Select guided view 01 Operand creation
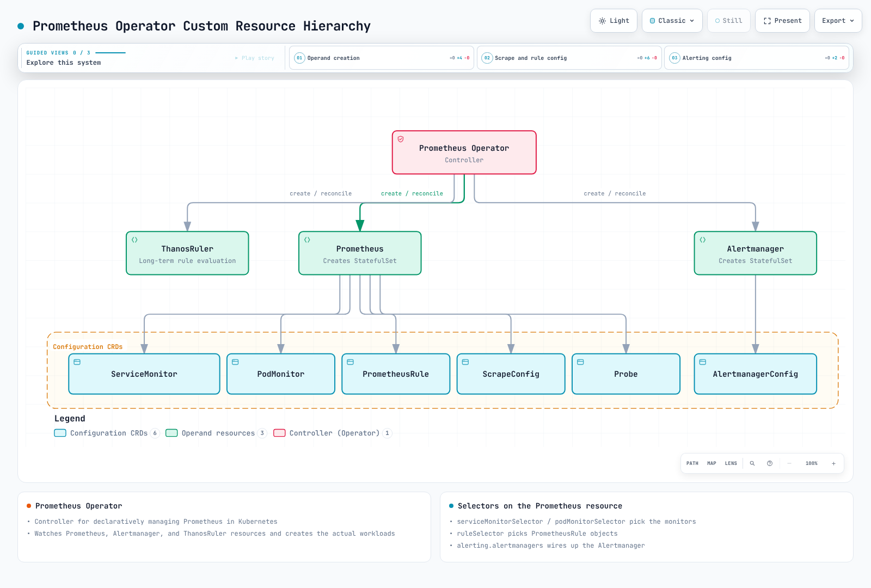 coord(382,58)
